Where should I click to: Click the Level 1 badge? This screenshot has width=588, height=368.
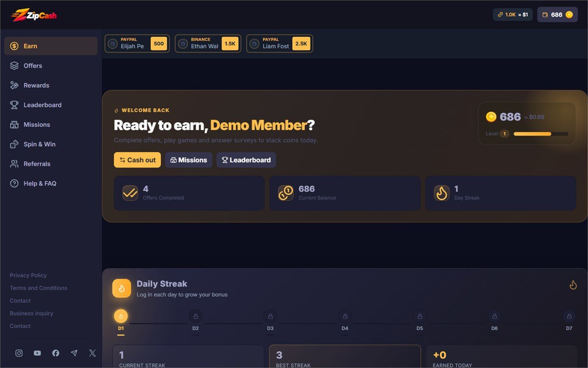pyautogui.click(x=504, y=134)
